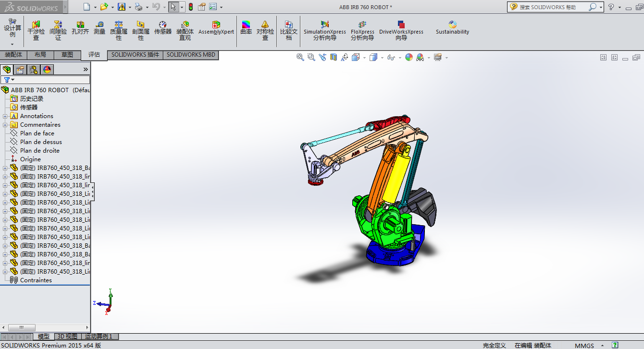The width and height of the screenshot is (644, 349).
Task: Select Plan de dessus in the tree
Action: pos(41,142)
